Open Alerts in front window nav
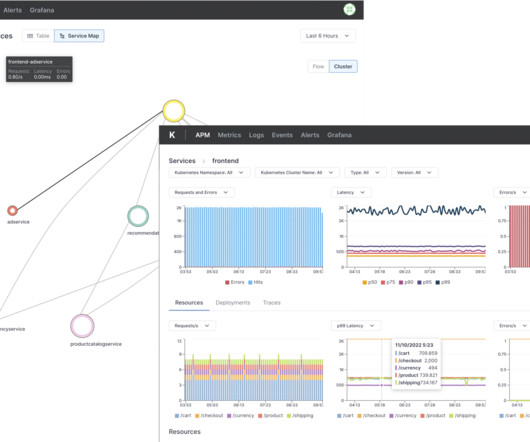Image resolution: width=530 pixels, height=442 pixels. click(310, 135)
